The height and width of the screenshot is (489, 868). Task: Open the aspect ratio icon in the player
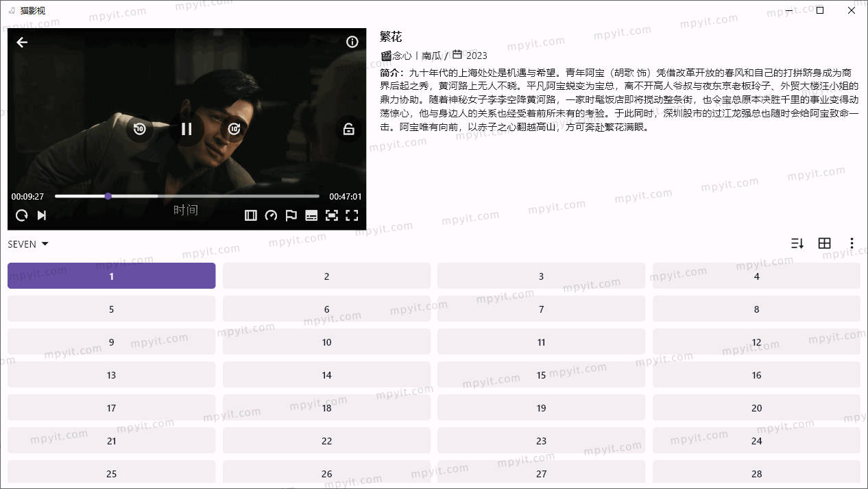click(251, 215)
